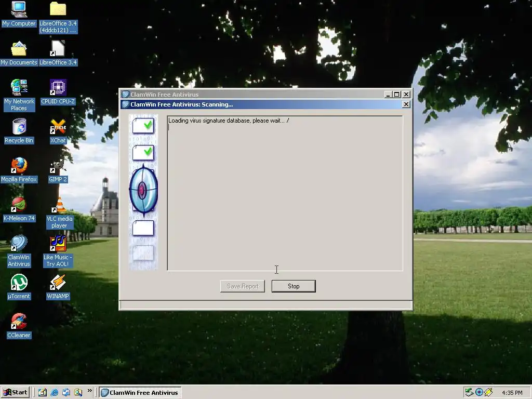
Task: Click the yellow lightning tray icon
Action: 488,392
